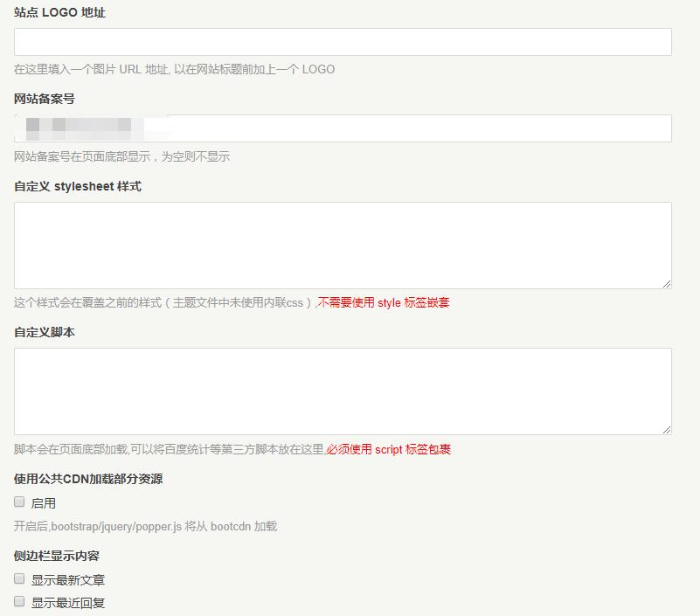Viewport: 700px width, 616px height.
Task: Click the 站点 LOGO 地址 heading label
Action: pyautogui.click(x=59, y=13)
